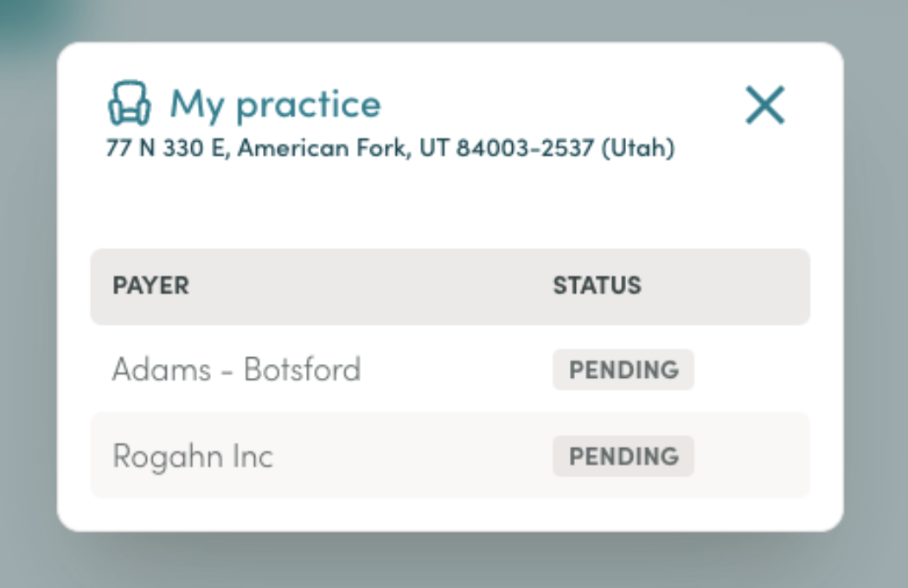Image resolution: width=908 pixels, height=588 pixels.
Task: Sort by the PAYER column header
Action: (x=150, y=285)
